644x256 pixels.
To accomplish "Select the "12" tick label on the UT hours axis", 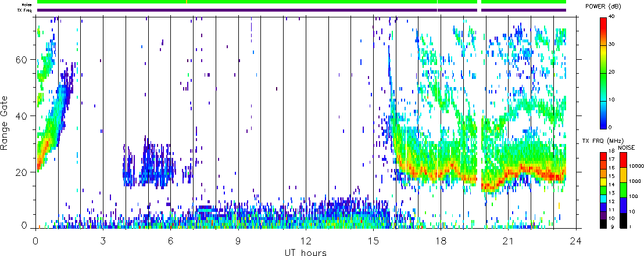I will pyautogui.click(x=306, y=241).
